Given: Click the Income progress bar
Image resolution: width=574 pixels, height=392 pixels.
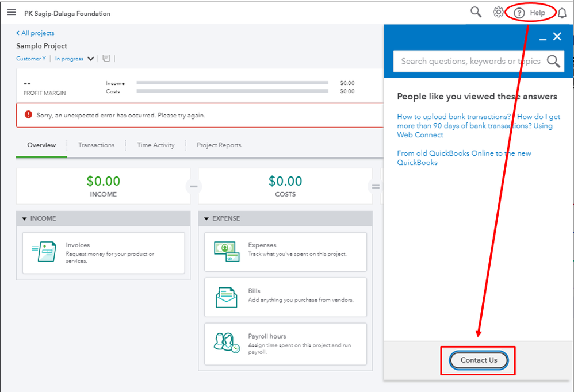Looking at the screenshot, I should click(x=232, y=83).
